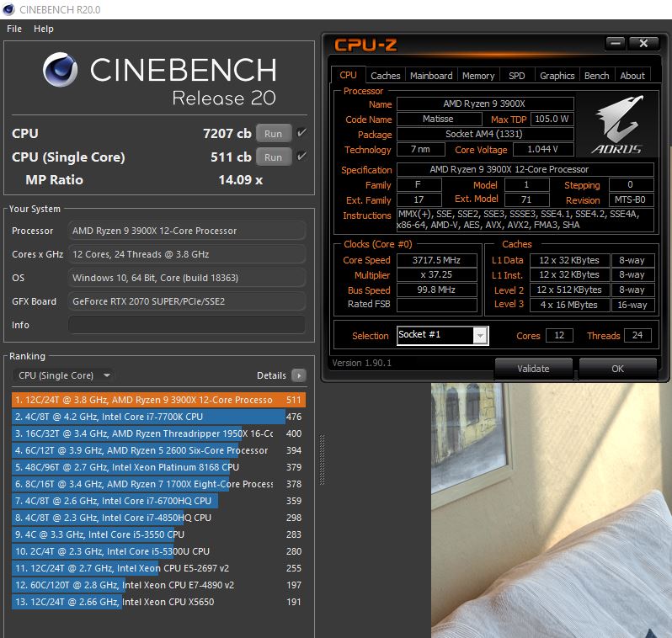Screen dimensions: 672x638
Task: Click the Processor field in Your System
Action: 186,231
